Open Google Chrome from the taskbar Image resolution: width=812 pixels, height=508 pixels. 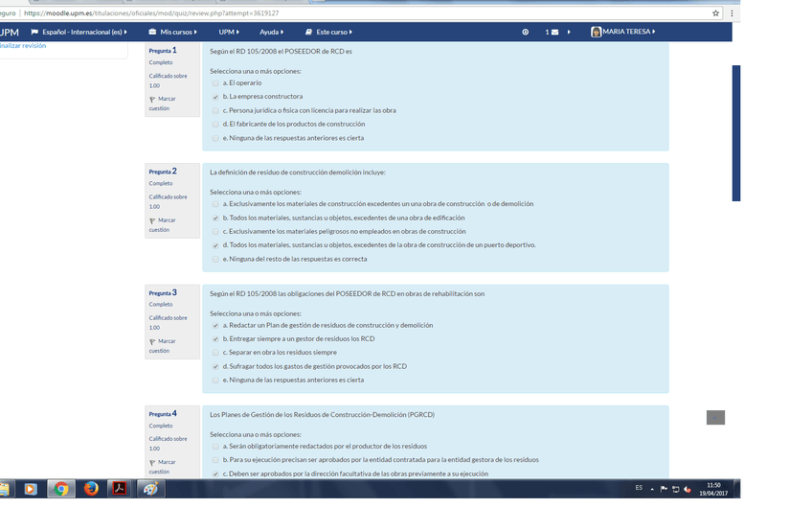[60, 489]
